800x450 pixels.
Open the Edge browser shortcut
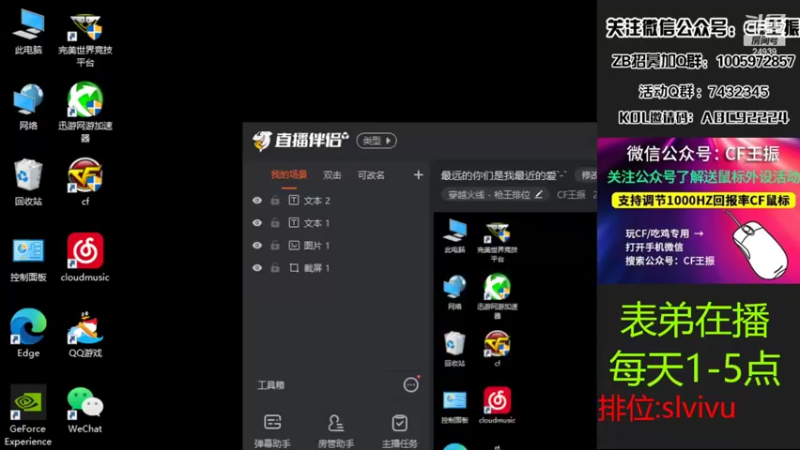tap(29, 333)
